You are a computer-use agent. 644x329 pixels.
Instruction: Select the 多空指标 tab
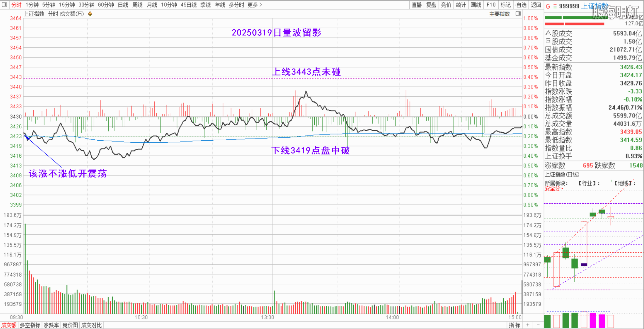(30, 325)
